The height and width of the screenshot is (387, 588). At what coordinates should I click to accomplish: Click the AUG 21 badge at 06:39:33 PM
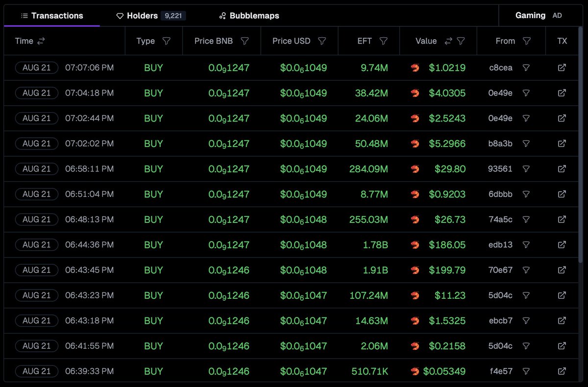(x=37, y=371)
